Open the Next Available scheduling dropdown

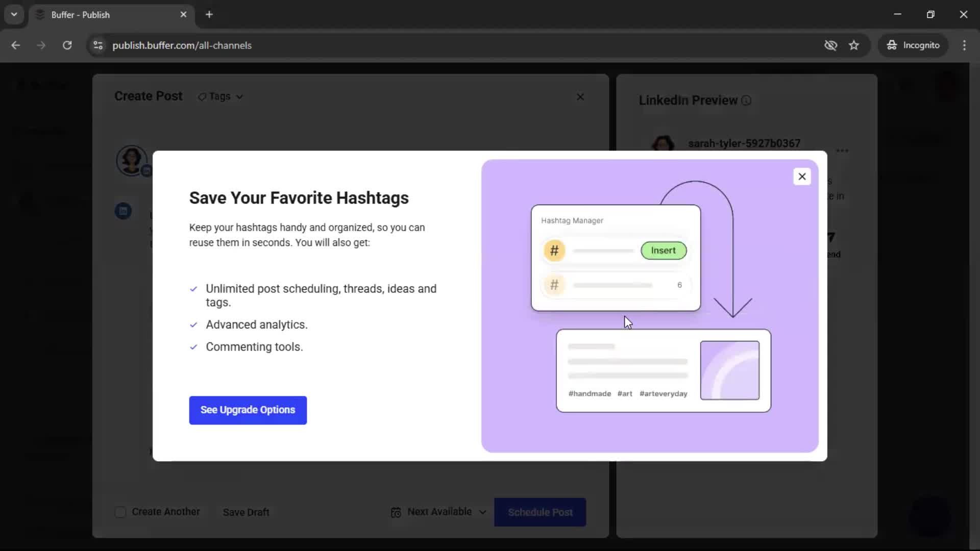(x=482, y=512)
